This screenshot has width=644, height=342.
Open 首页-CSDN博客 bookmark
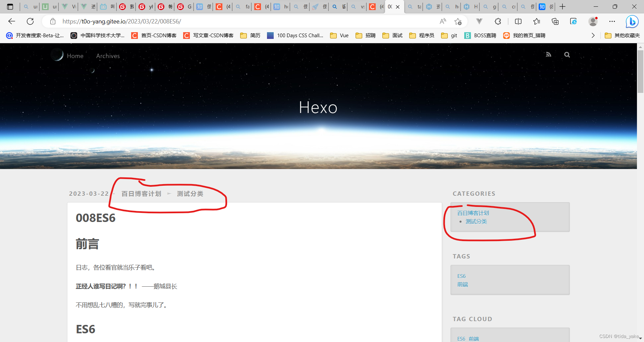click(x=154, y=36)
